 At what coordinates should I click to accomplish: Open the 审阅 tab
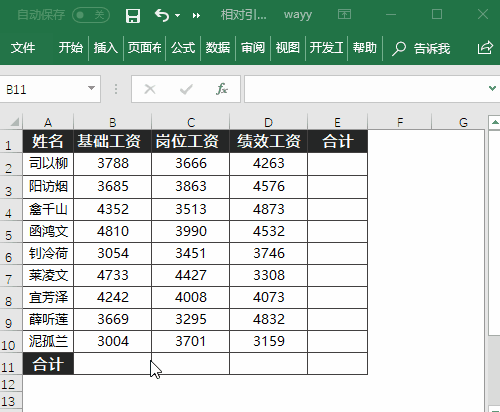(x=253, y=48)
